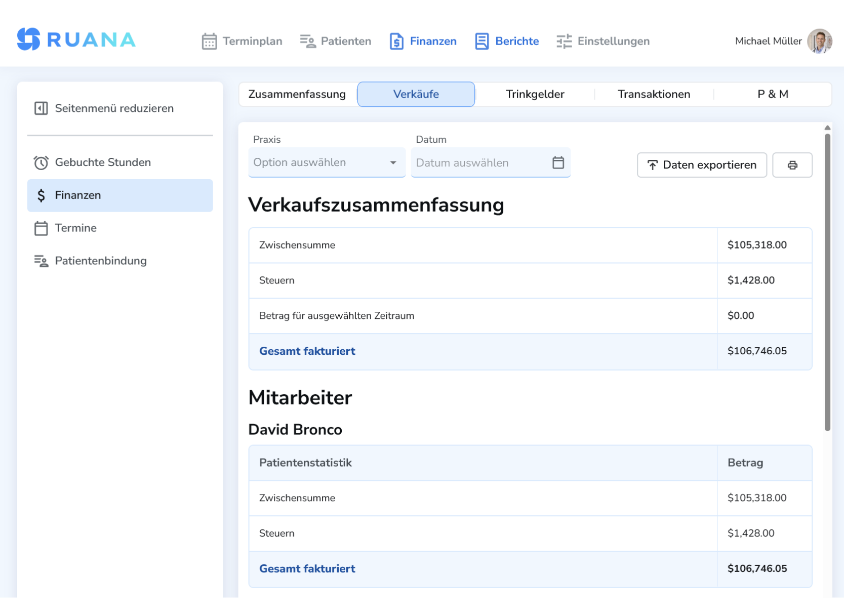Viewport: 844px width, 616px height.
Task: Open the Transaktionen tab
Action: (654, 94)
